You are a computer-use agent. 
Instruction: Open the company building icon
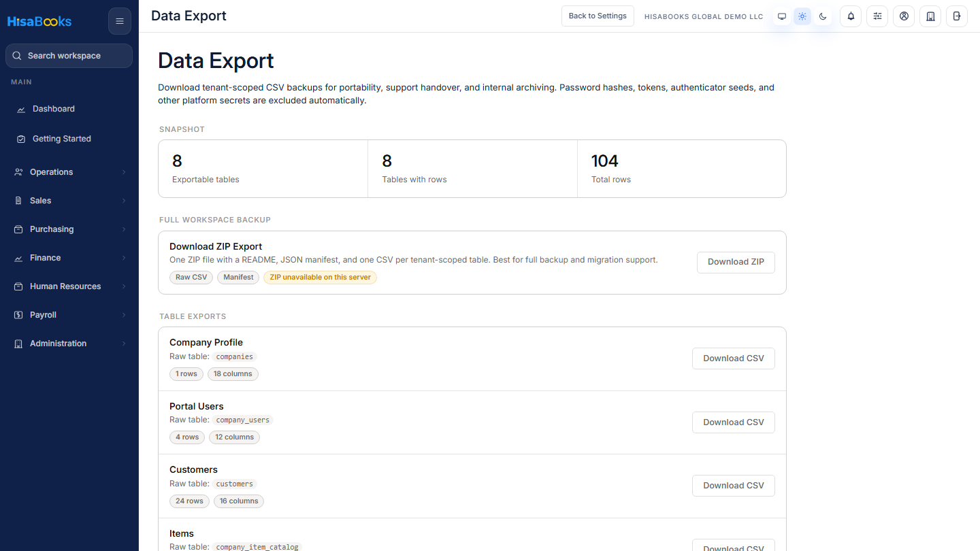tap(930, 16)
